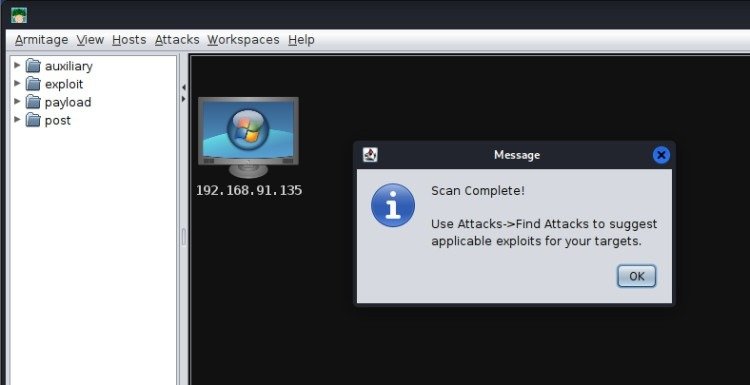Click the 192.168.91.135 host label
Viewport: 750px width, 385px height.
pyautogui.click(x=249, y=190)
